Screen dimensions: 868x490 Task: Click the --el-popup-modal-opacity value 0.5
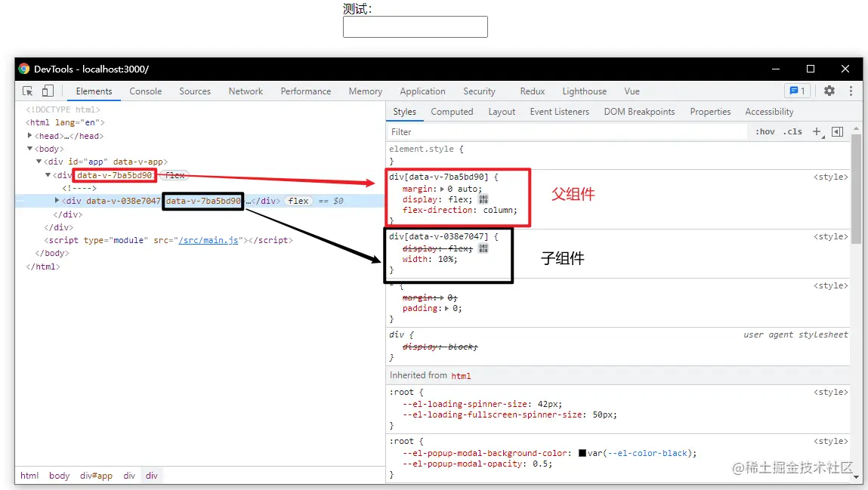click(540, 464)
